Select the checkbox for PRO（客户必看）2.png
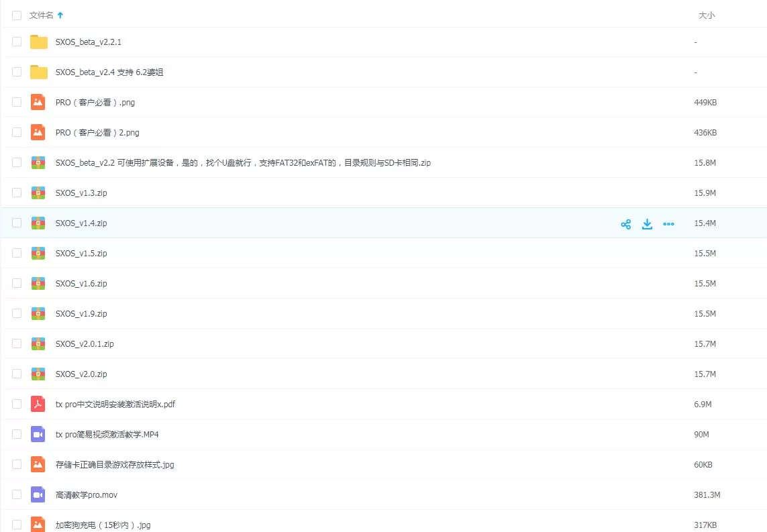The height and width of the screenshot is (532, 767). 17,132
